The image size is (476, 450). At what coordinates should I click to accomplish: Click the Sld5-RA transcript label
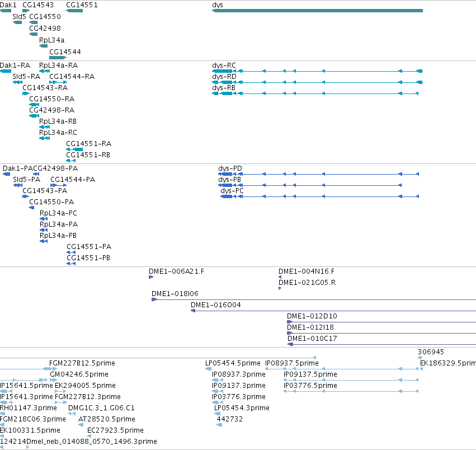coord(26,77)
